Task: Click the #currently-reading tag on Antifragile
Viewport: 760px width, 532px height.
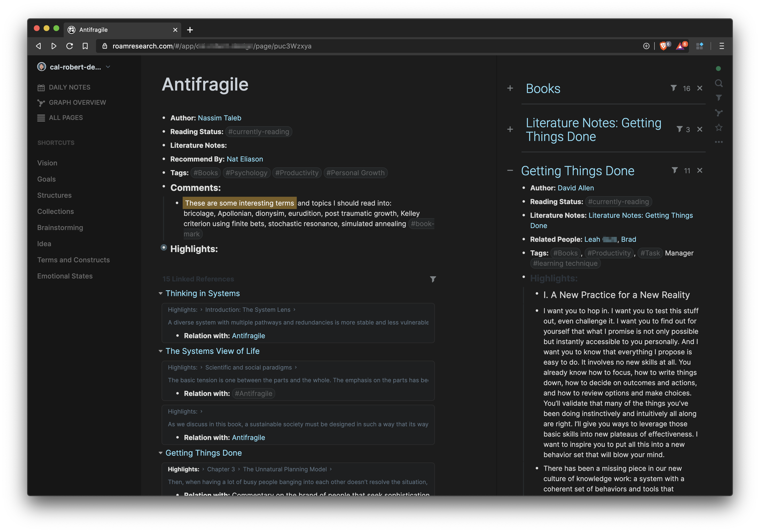Action: click(x=258, y=132)
